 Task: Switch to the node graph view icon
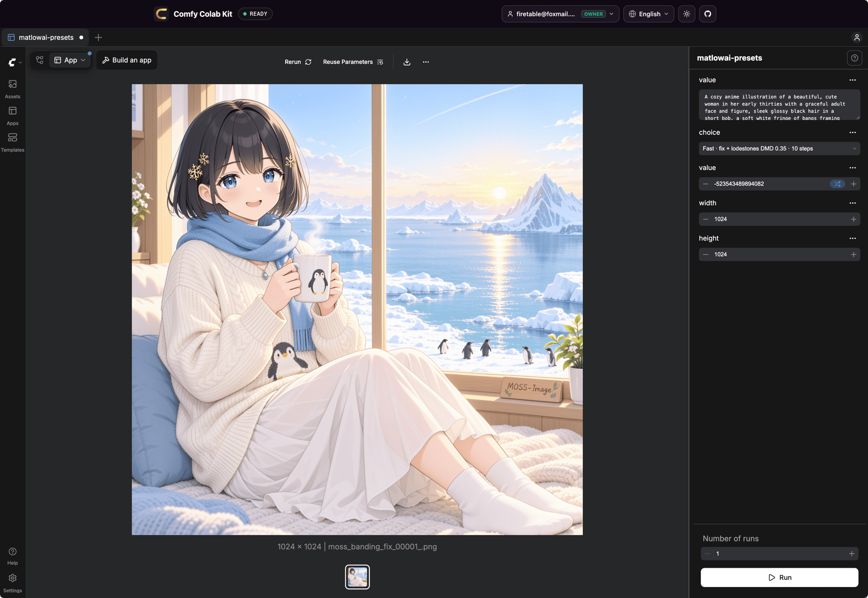(x=40, y=60)
